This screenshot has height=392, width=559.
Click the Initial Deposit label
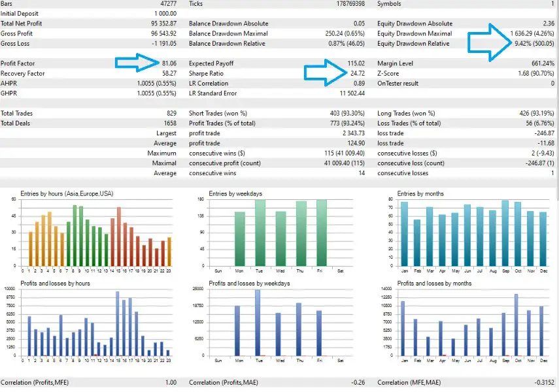tap(21, 14)
